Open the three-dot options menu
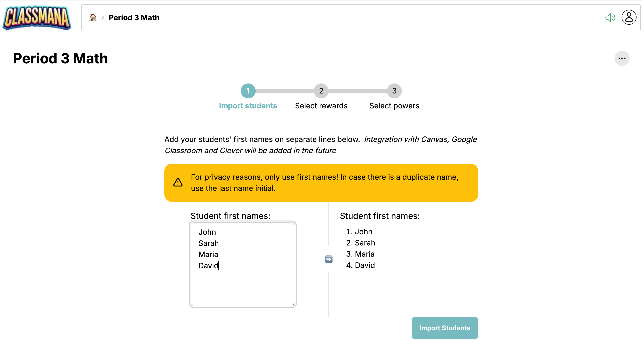 point(622,59)
